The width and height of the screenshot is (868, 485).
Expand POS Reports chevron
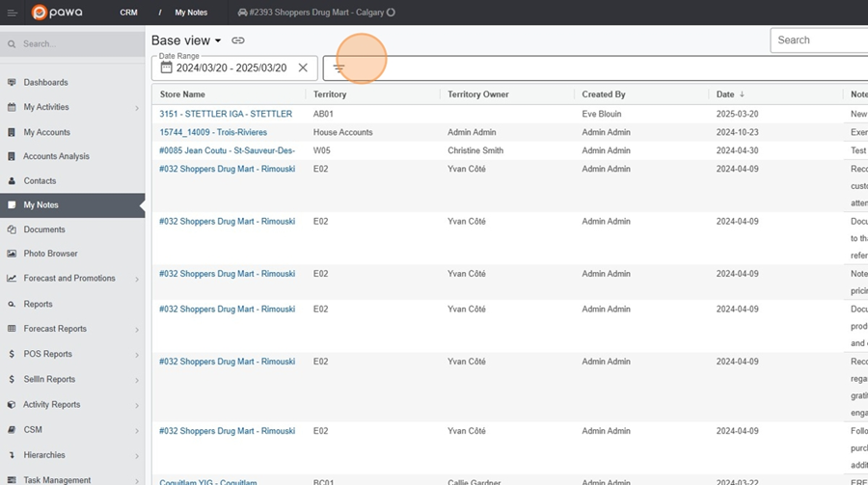tap(137, 355)
